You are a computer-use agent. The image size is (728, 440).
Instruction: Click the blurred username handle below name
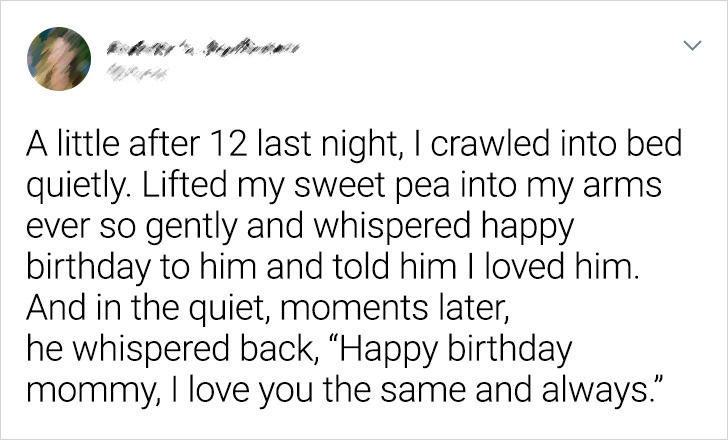point(137,72)
